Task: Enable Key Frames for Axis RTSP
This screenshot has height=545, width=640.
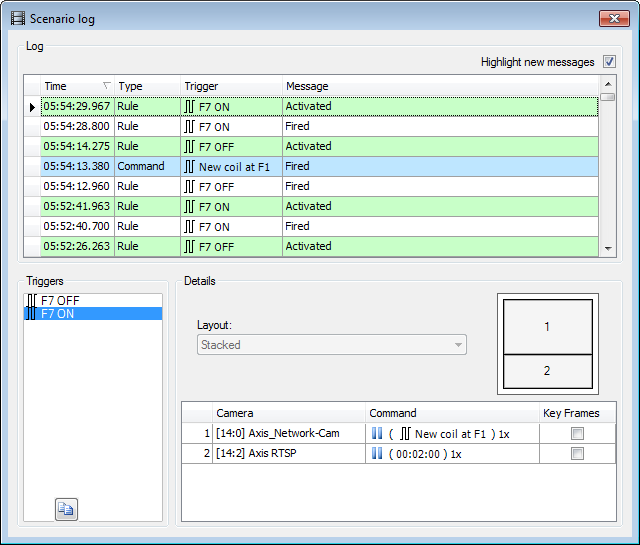Action: click(577, 453)
